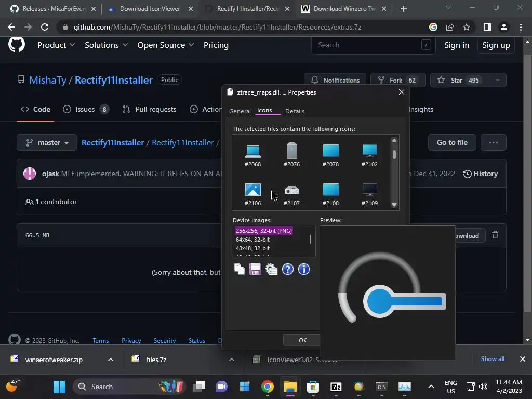Switch to Icons tab in Properties

click(x=264, y=110)
